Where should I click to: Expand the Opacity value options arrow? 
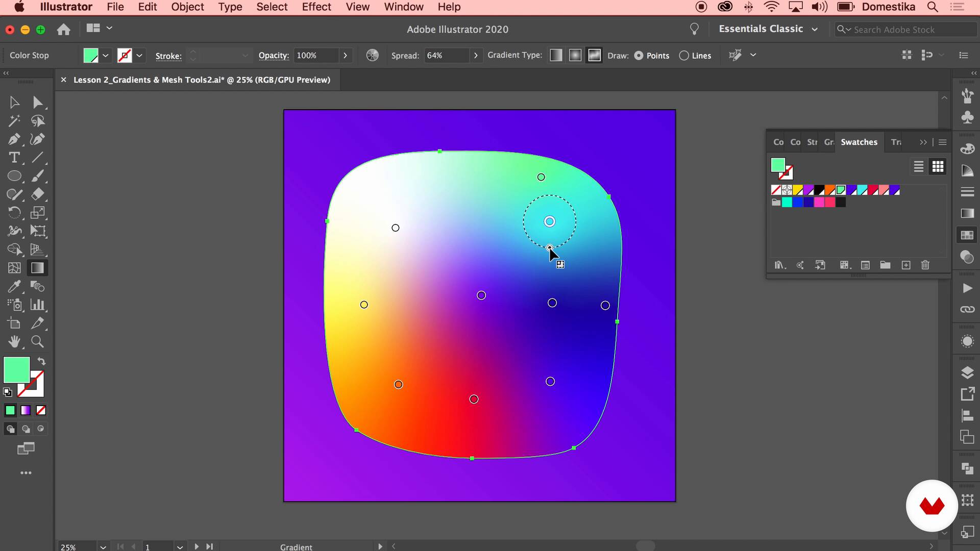[x=346, y=55]
